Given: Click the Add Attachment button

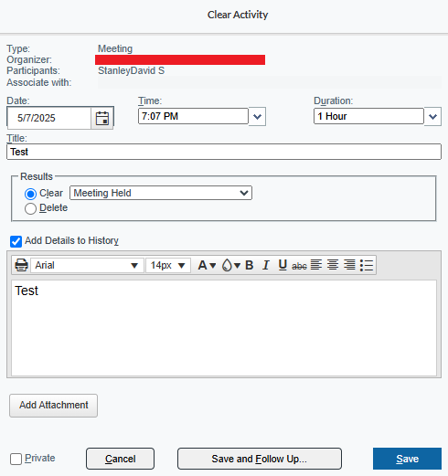Looking at the screenshot, I should point(54,406).
